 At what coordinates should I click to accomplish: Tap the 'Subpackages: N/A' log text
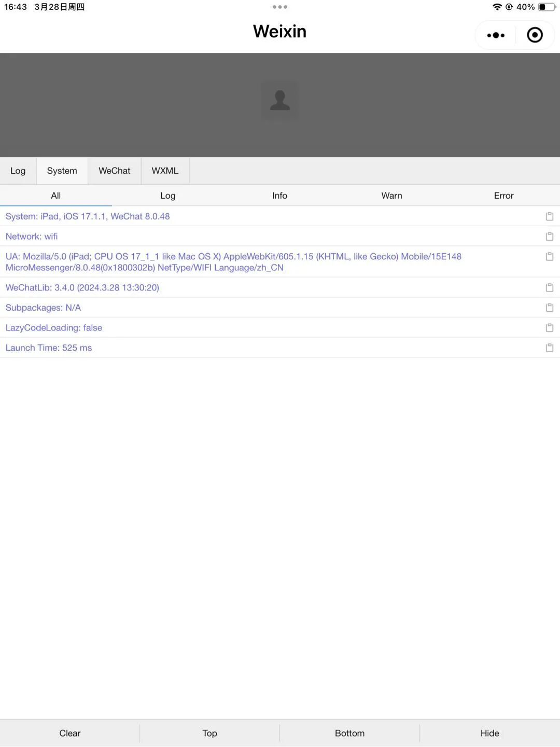click(x=43, y=308)
